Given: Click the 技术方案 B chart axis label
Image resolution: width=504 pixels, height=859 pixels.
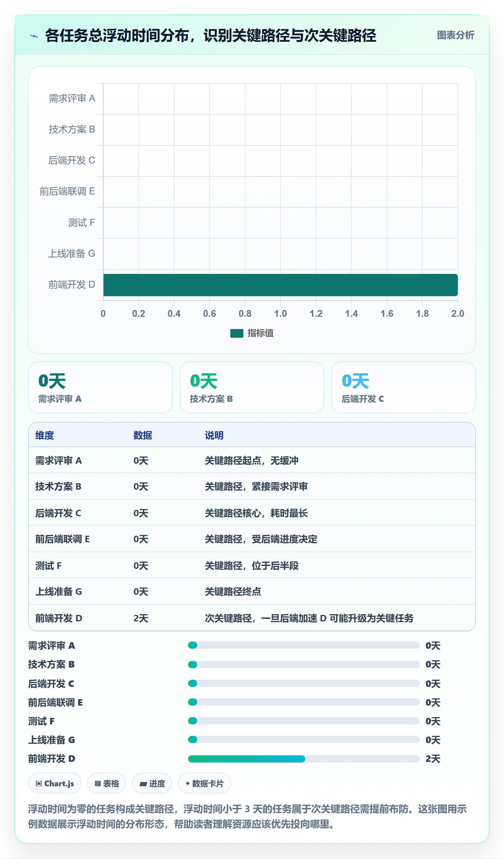Looking at the screenshot, I should click(72, 129).
